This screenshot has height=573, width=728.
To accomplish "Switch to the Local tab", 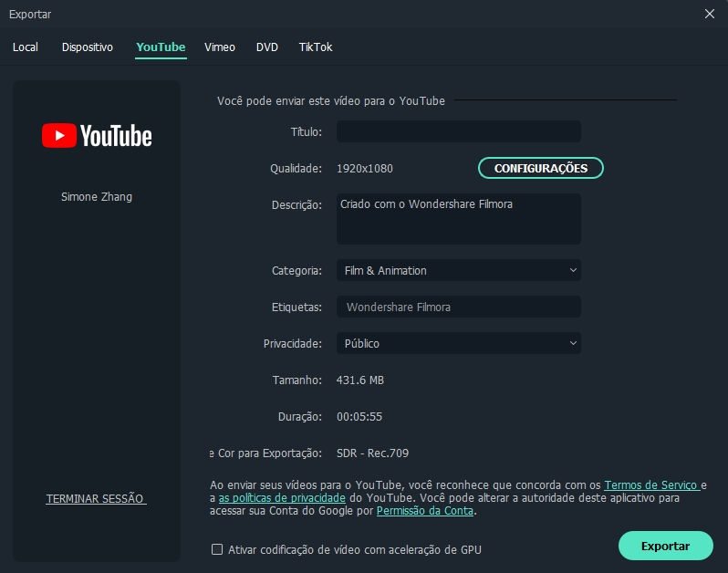I will (x=26, y=47).
